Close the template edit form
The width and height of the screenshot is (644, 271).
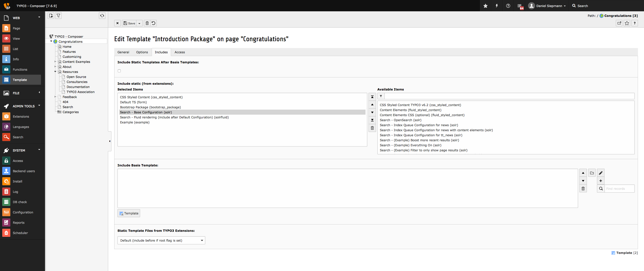coord(117,23)
